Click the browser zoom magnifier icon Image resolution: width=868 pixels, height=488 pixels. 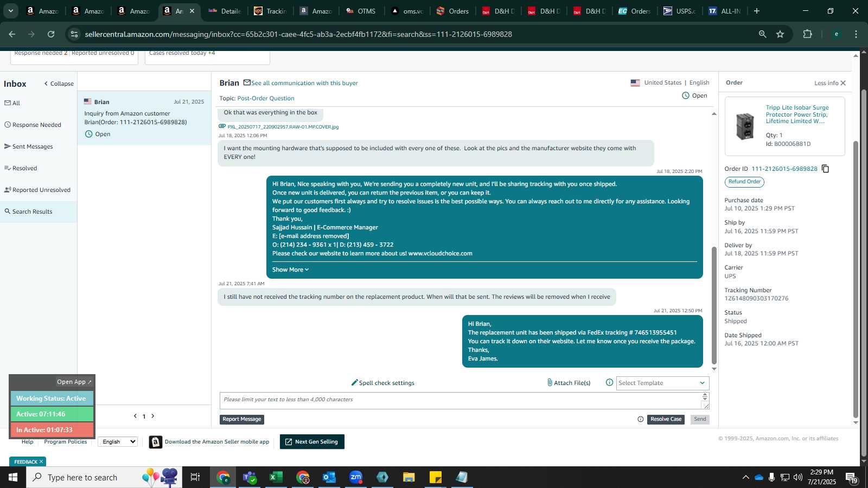pyautogui.click(x=762, y=34)
